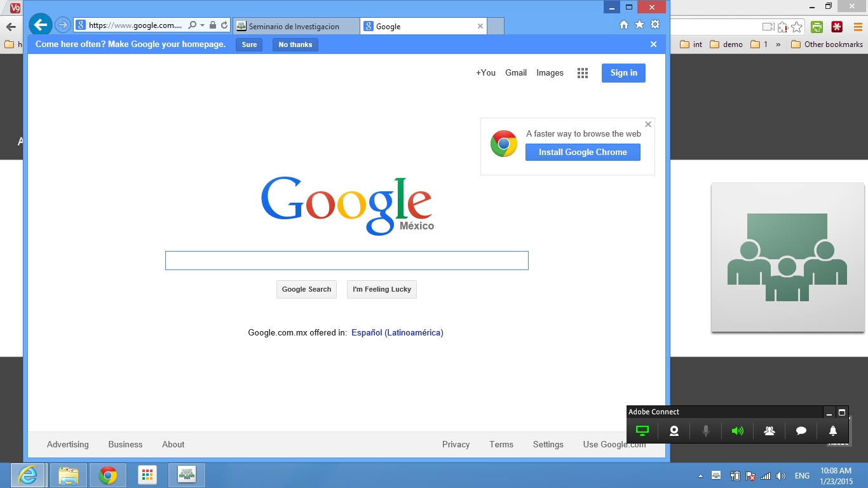Viewport: 868px width, 488px height.
Task: Click the Google Search button
Action: coord(306,289)
